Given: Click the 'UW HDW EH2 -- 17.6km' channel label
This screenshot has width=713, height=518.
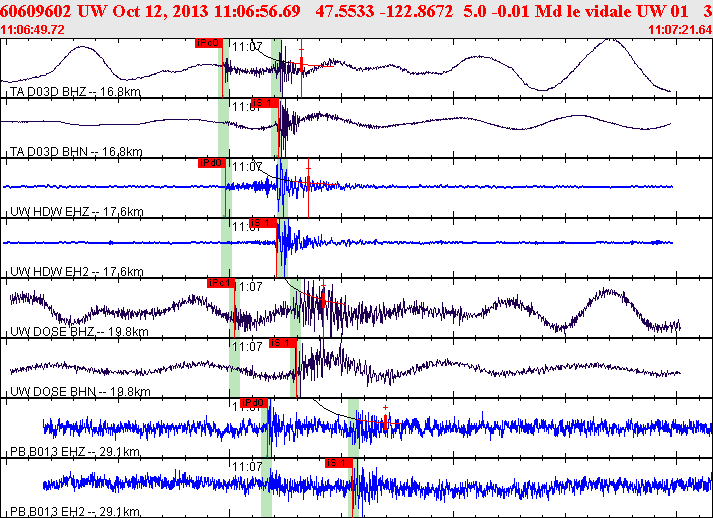Looking at the screenshot, I should 77,272.
